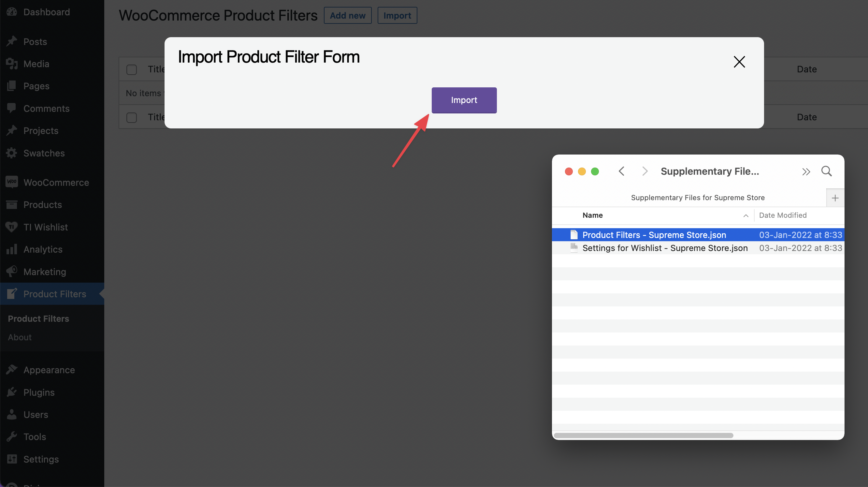Sort files by Date Modified column

[782, 215]
